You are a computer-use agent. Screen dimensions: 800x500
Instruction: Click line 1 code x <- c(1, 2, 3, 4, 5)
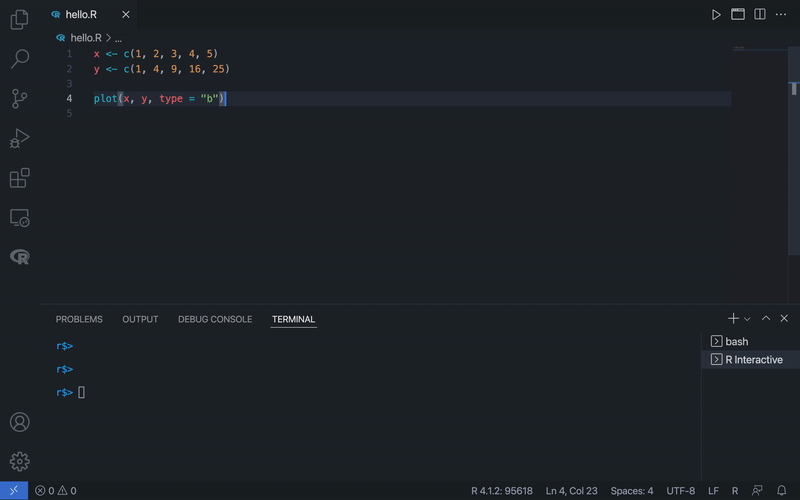pos(156,54)
